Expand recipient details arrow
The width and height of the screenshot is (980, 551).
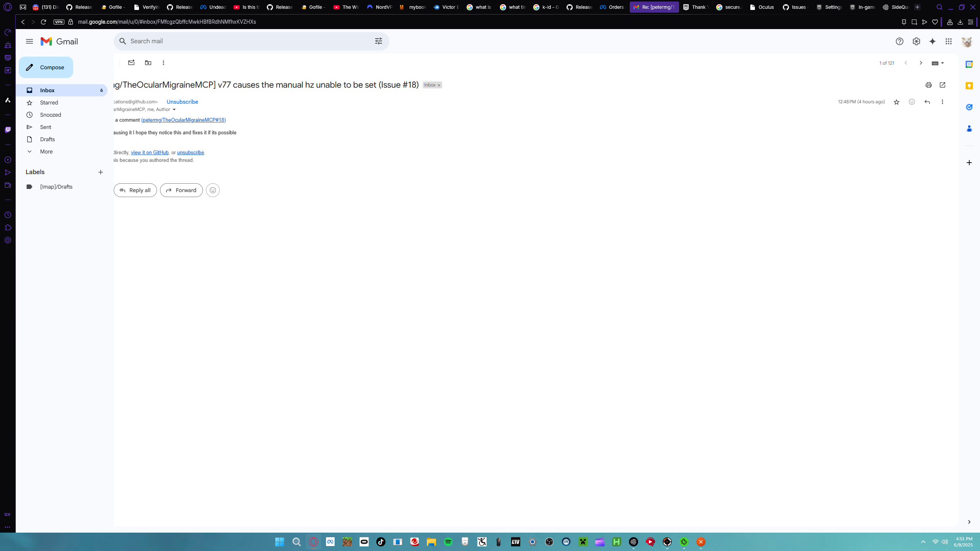(174, 109)
